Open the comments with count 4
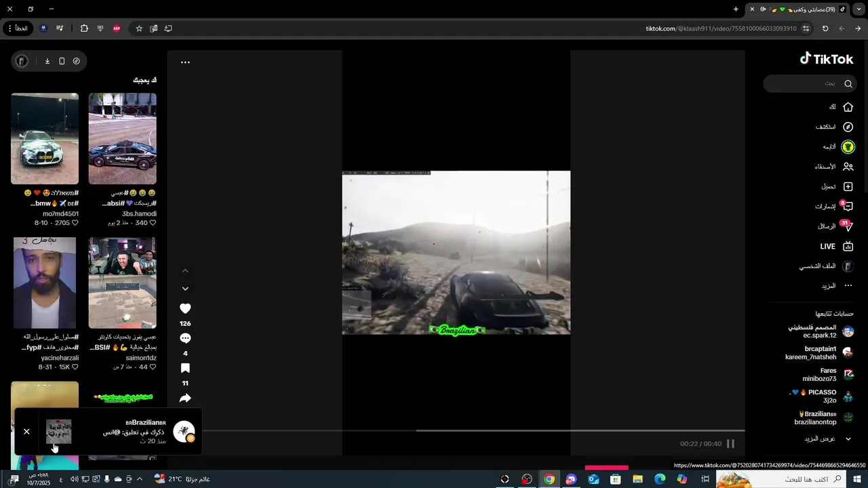 pos(185,338)
